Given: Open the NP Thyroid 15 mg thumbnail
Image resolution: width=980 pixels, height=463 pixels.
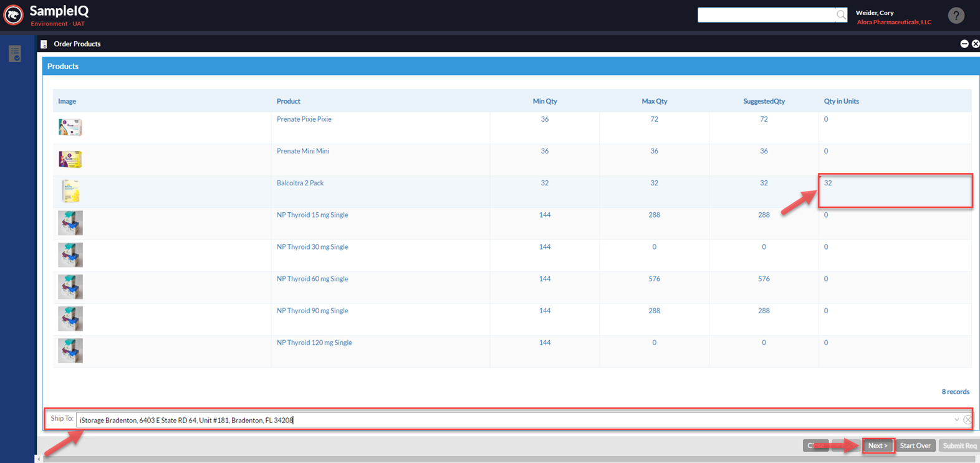Looking at the screenshot, I should click(70, 223).
